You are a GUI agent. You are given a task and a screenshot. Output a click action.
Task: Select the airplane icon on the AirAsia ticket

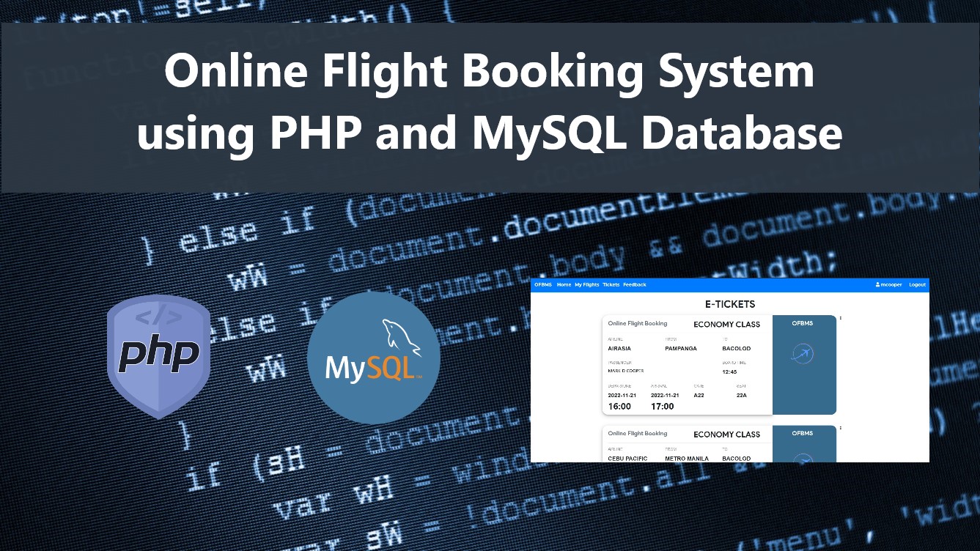pyautogui.click(x=804, y=354)
